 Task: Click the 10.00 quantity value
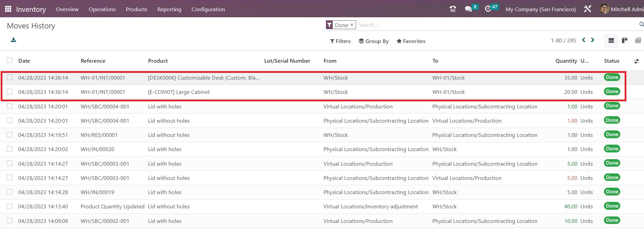tap(571, 221)
